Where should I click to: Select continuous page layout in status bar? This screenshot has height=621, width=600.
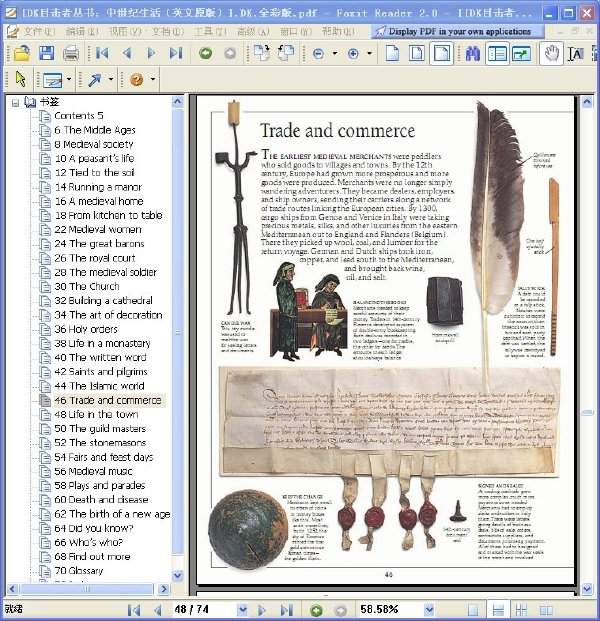[x=497, y=610]
